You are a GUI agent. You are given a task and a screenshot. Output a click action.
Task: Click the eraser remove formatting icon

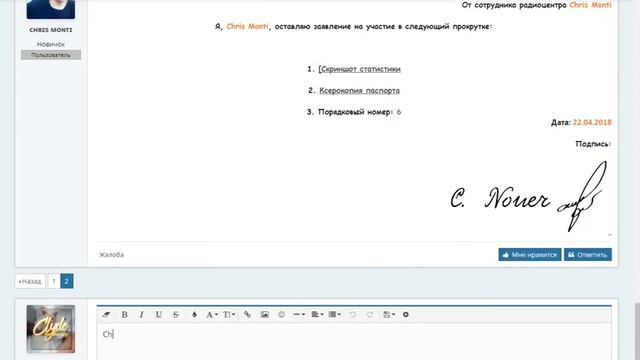click(107, 314)
